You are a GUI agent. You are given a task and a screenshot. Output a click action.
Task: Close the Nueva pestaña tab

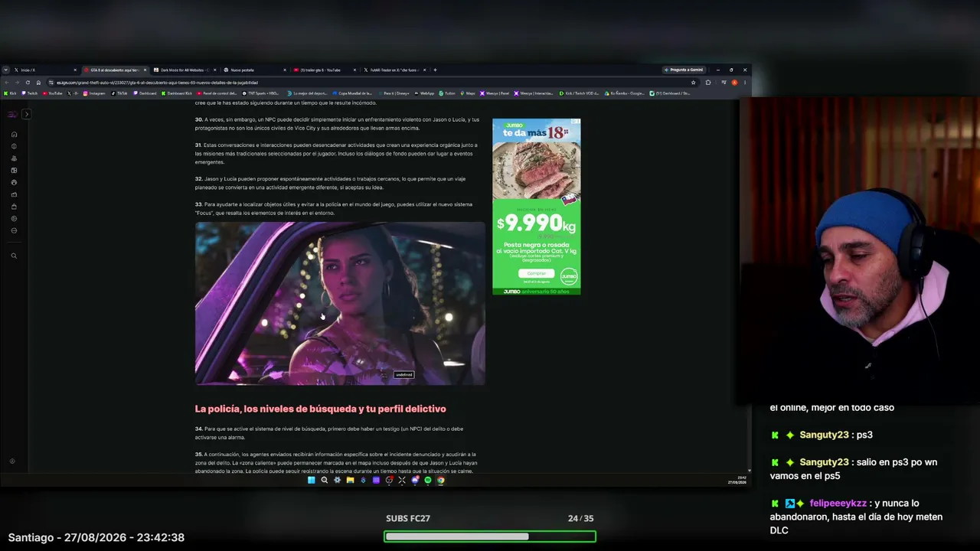(x=285, y=70)
